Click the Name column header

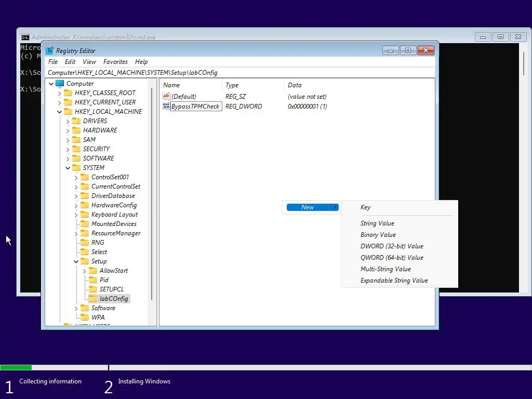(191, 85)
